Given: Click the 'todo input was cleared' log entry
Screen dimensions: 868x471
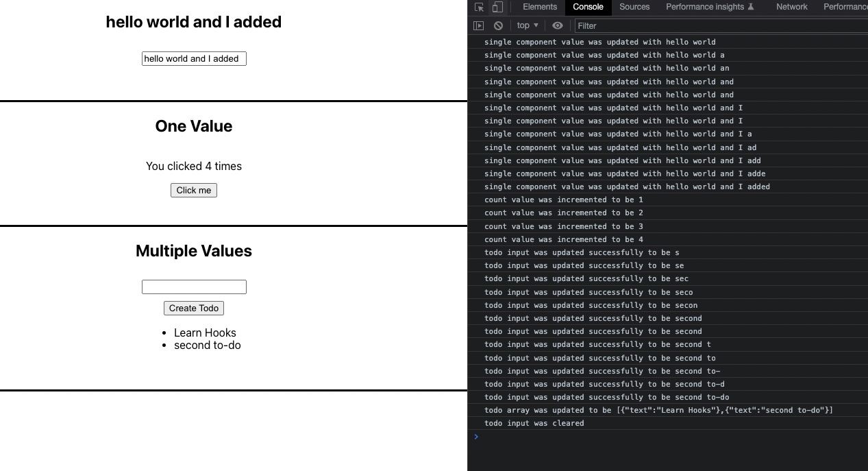Looking at the screenshot, I should 534,424.
